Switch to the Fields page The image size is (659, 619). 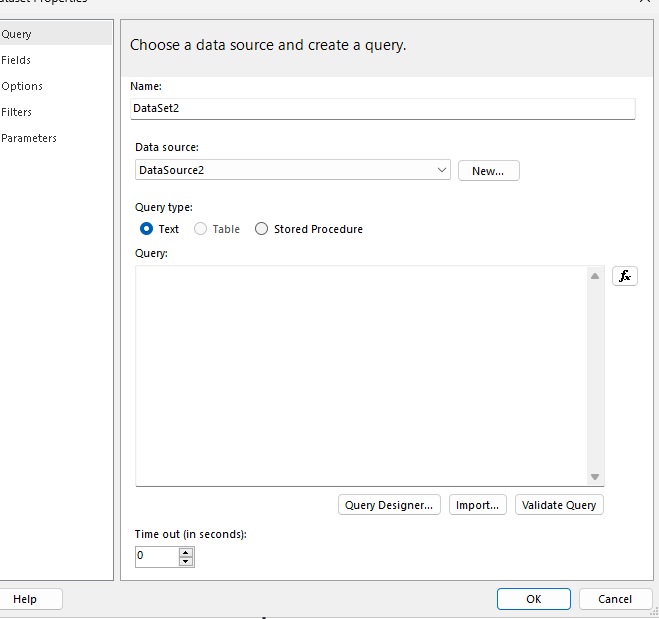(x=16, y=60)
